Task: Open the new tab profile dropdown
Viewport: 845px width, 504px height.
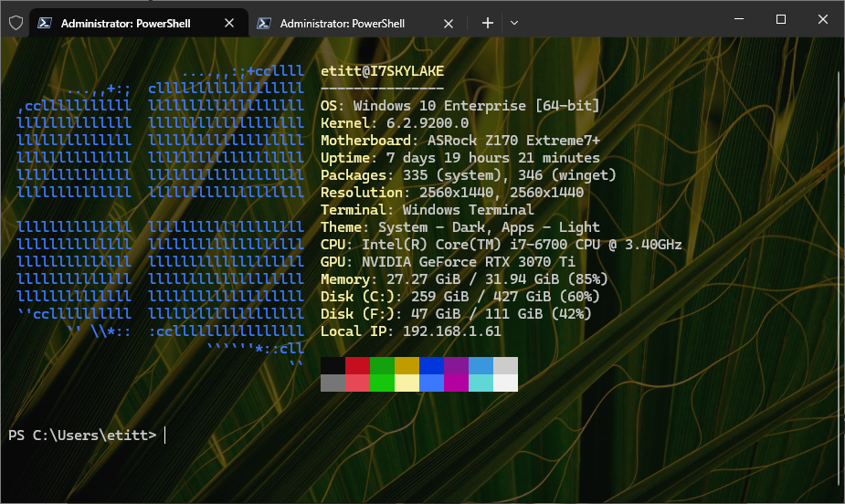Action: pos(514,23)
